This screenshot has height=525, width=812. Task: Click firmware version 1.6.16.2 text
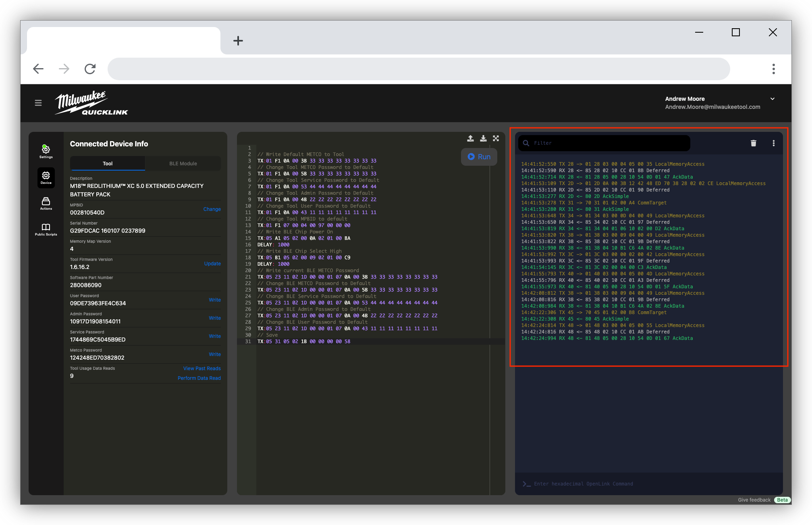[80, 267]
